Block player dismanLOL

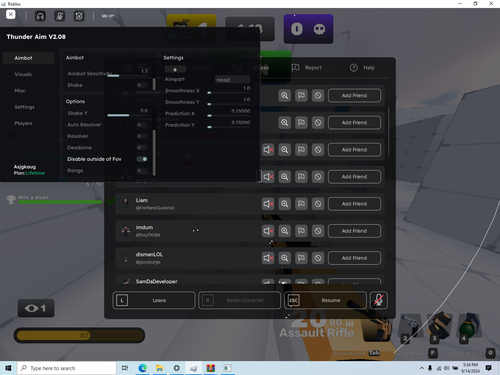pyautogui.click(x=318, y=258)
